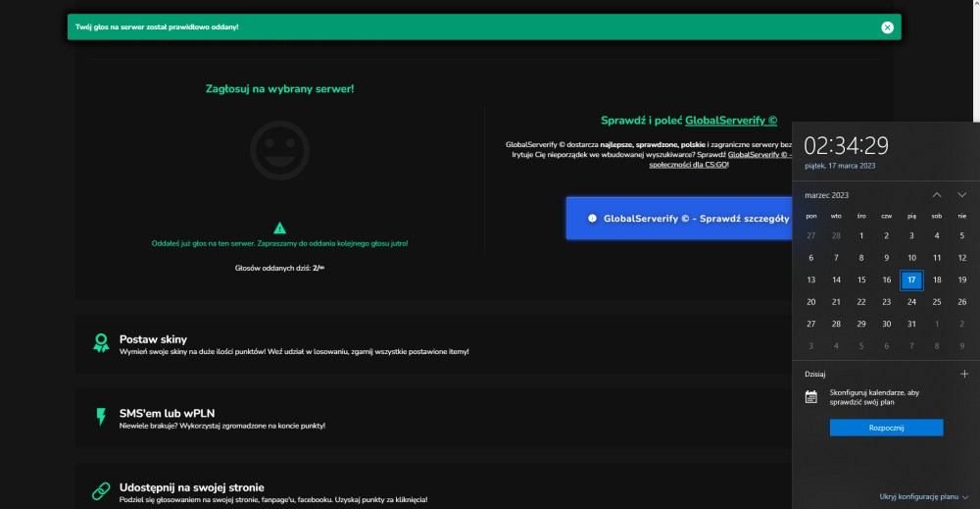Select day 13 in the calendar
Viewport: 980px width, 509px height.
(810, 280)
